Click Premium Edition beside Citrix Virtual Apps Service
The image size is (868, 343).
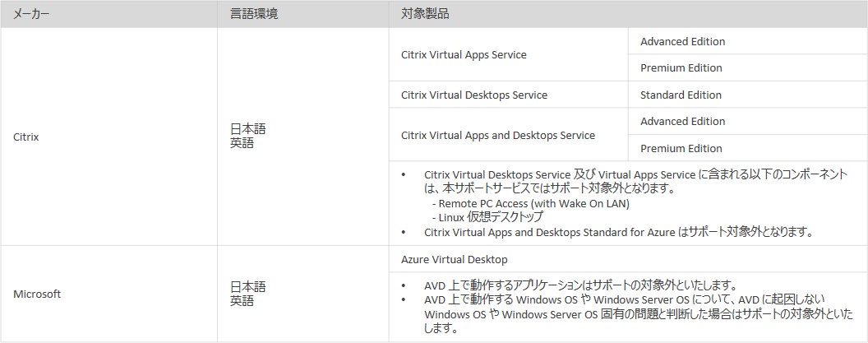[681, 67]
